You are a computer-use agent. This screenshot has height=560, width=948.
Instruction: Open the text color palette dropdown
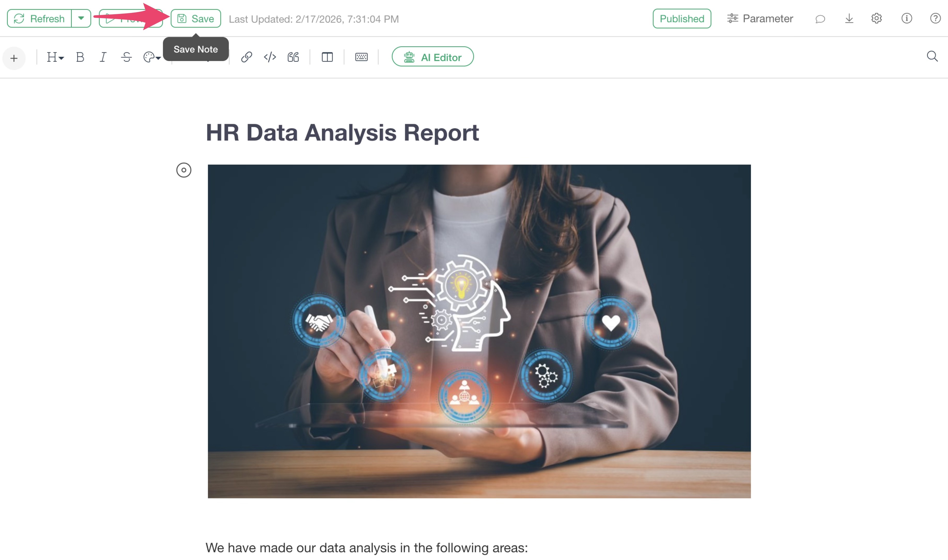pyautogui.click(x=152, y=57)
